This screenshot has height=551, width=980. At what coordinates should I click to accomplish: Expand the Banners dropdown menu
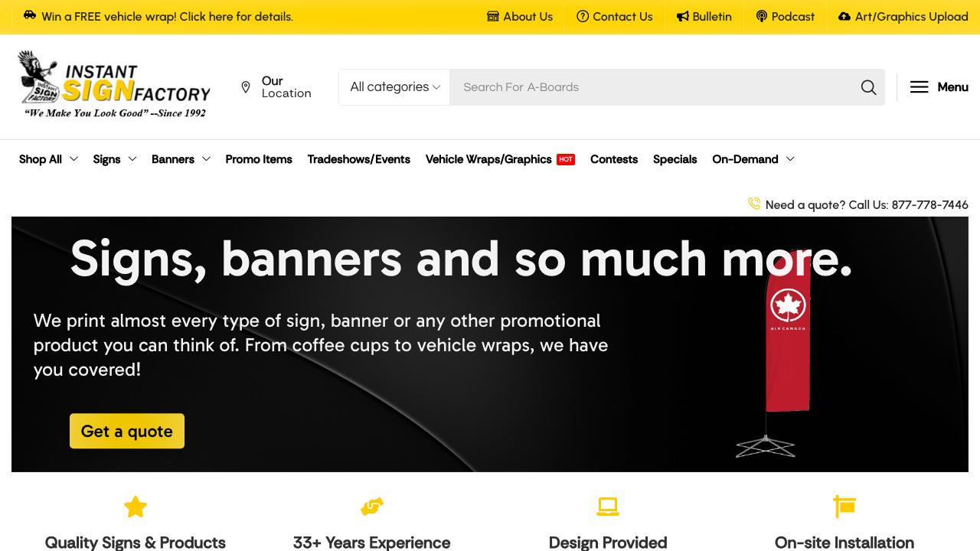[181, 159]
